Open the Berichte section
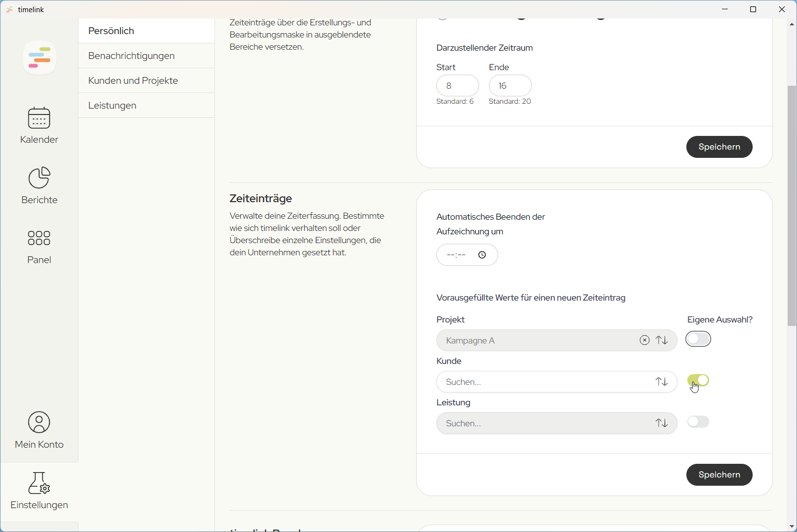 click(39, 186)
